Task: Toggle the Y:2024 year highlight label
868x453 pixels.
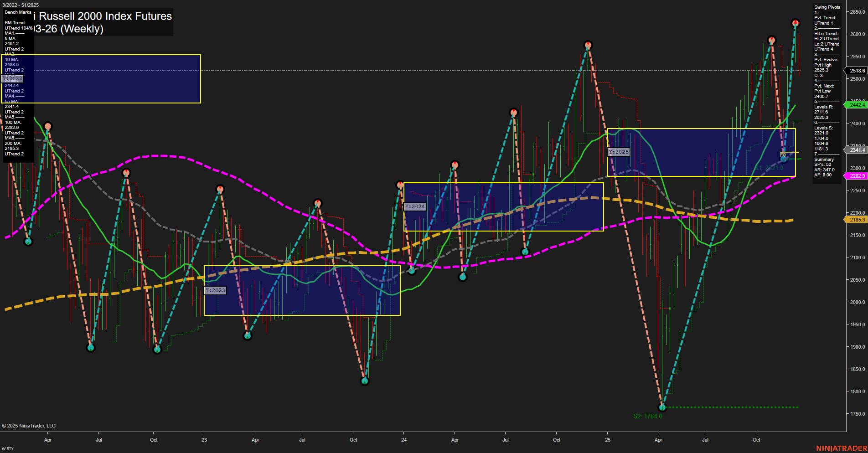Action: coord(414,206)
